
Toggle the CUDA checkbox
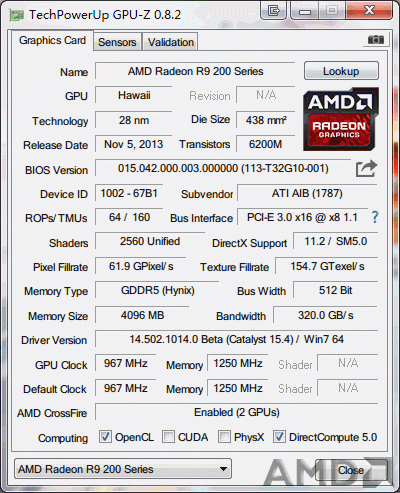click(x=168, y=436)
